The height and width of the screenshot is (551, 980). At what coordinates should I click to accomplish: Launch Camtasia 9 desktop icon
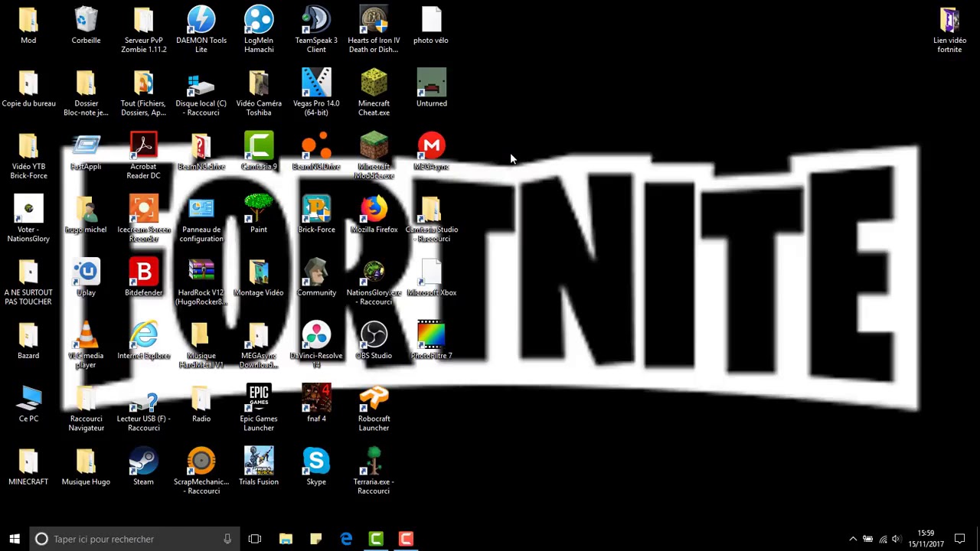pos(259,151)
